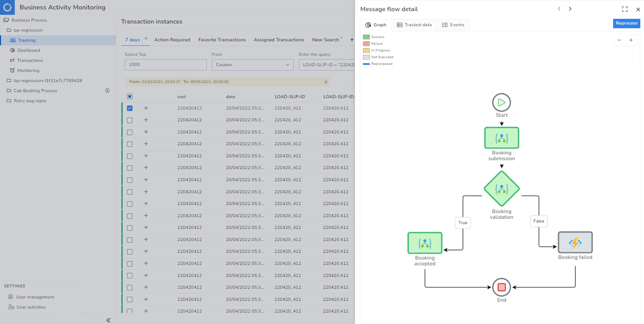Image resolution: width=644 pixels, height=324 pixels.
Task: Click the Select Top input field
Action: (x=165, y=65)
